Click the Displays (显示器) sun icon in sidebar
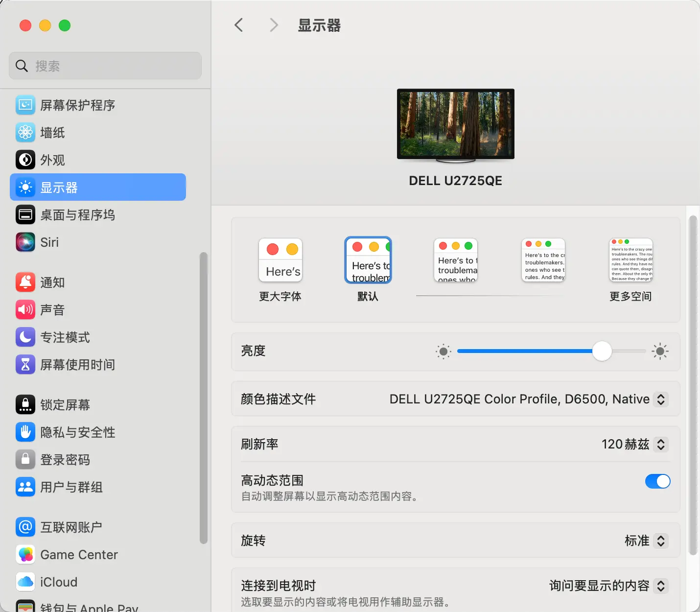 click(25, 187)
